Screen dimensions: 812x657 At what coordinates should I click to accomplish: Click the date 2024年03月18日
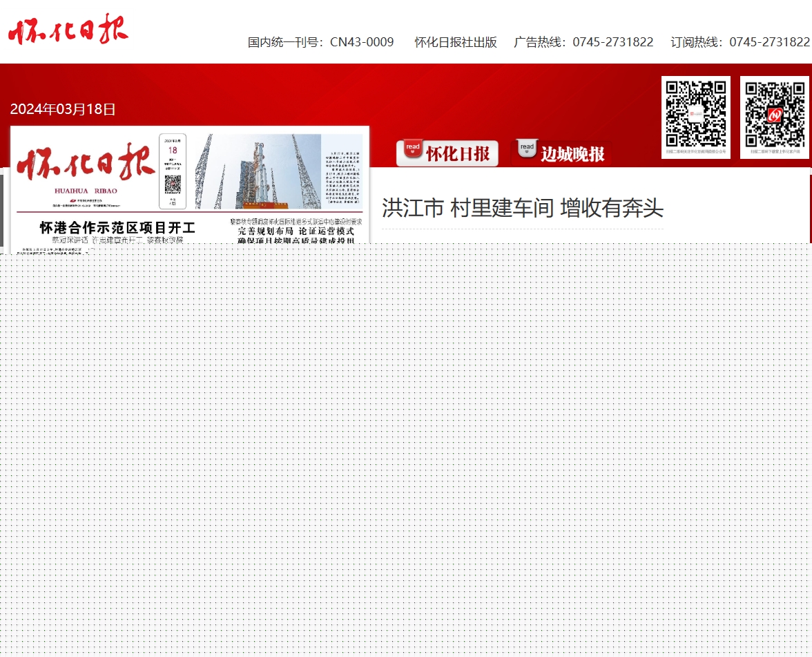[63, 109]
